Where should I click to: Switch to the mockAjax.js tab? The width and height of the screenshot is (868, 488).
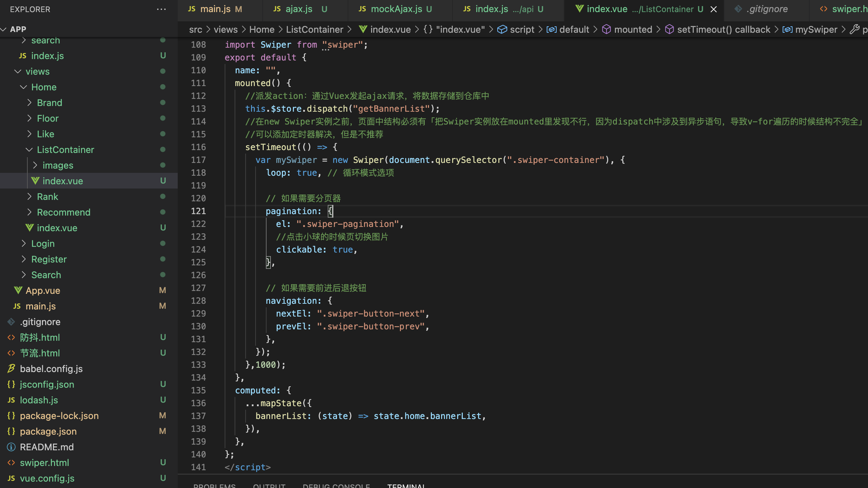tap(396, 9)
